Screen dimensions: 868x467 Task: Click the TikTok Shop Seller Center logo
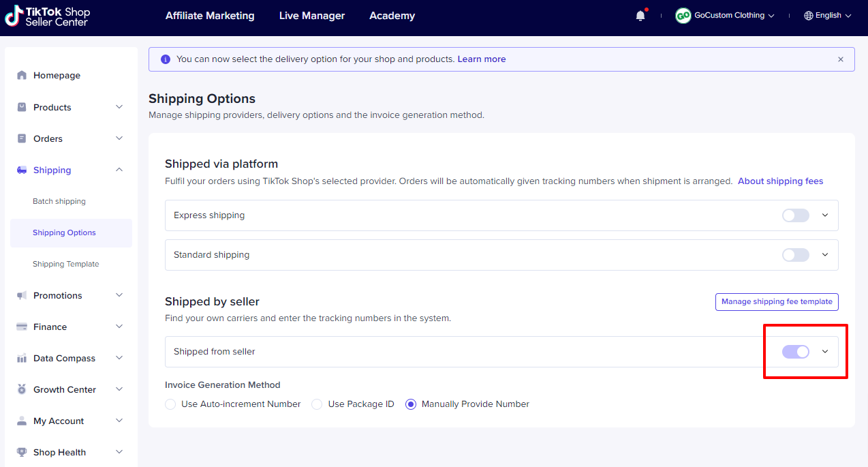pos(48,16)
